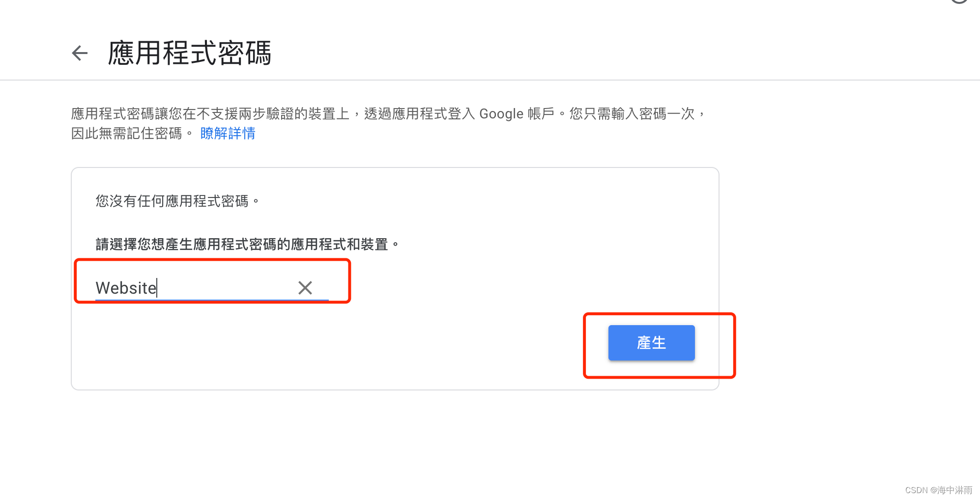The width and height of the screenshot is (980, 499).
Task: Click the 應用程式密碼 page heading
Action: [188, 53]
